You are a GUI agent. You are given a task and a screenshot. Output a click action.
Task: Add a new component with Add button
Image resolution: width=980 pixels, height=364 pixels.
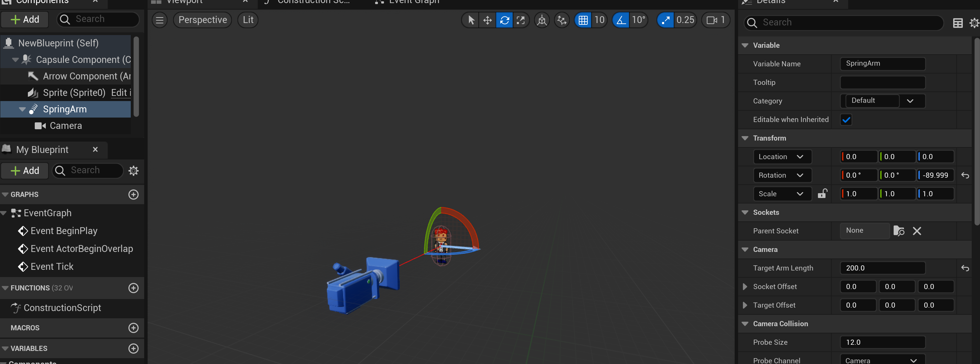25,19
